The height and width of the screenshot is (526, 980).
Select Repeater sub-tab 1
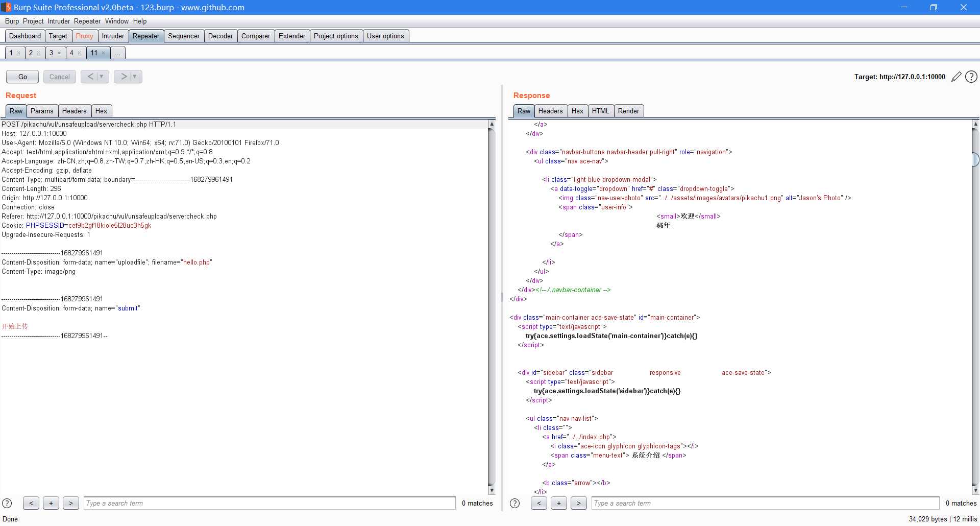click(x=11, y=53)
